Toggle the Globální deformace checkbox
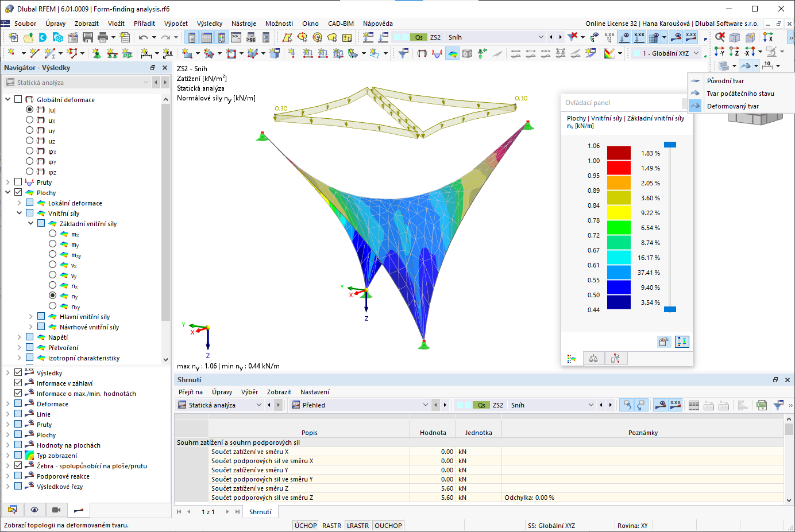Screen dimensions: 795x532 click(x=18, y=99)
